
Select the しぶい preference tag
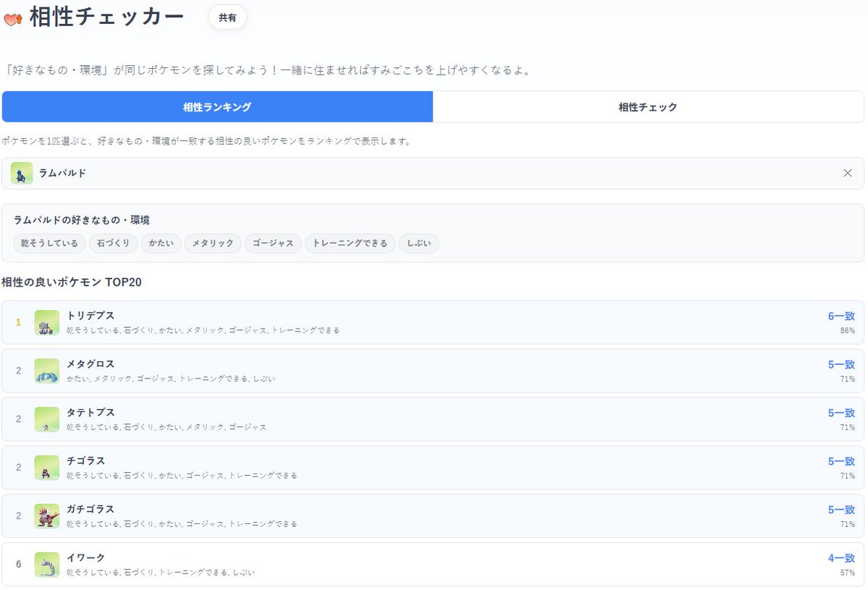[x=419, y=243]
